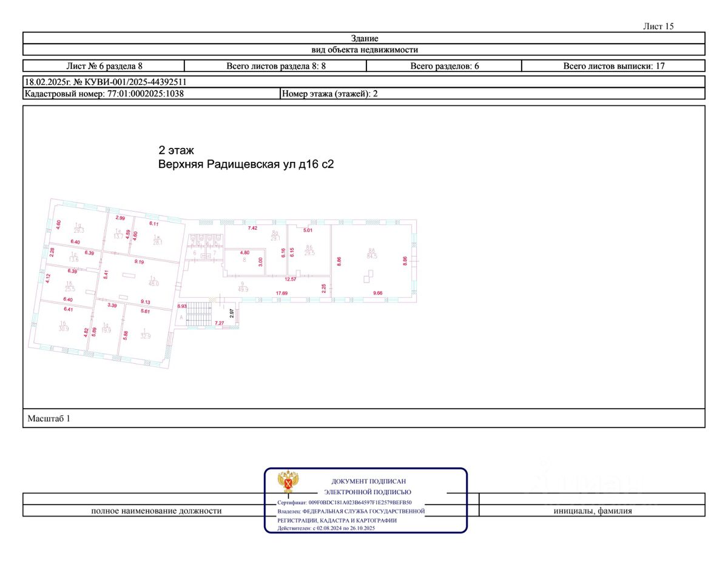
Task: Click room area 29.1 on the plan
Action: coord(275,239)
